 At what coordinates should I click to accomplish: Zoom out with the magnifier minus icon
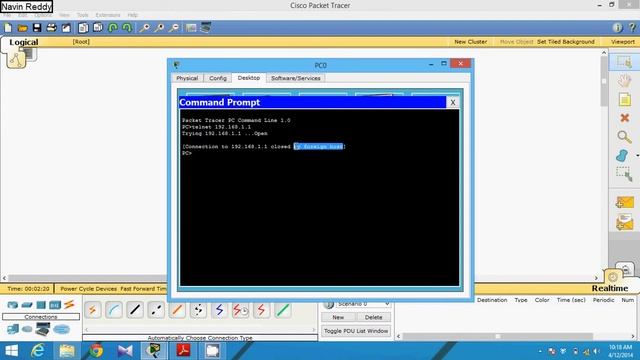[174, 28]
